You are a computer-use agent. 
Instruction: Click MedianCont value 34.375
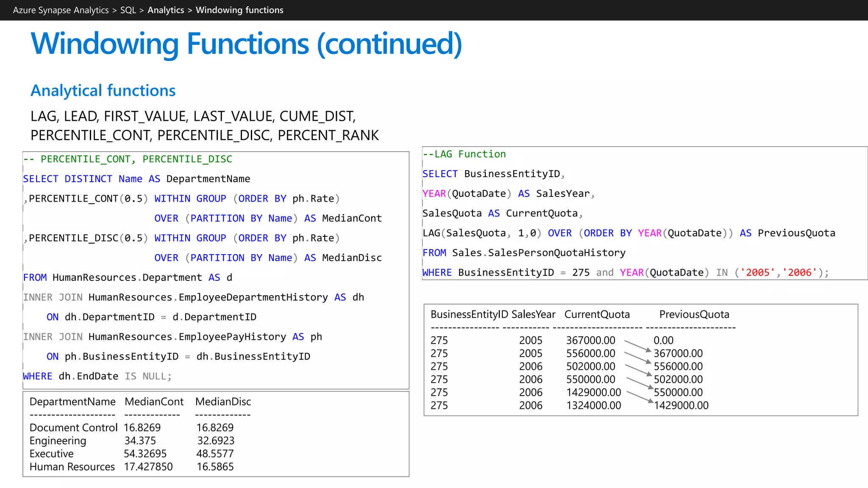[x=140, y=441]
